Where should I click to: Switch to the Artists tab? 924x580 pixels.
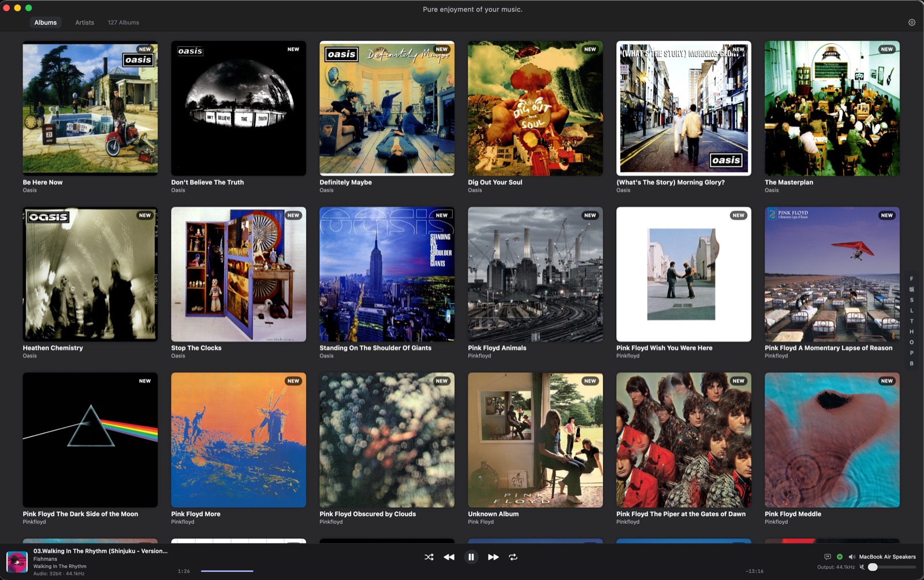(84, 23)
